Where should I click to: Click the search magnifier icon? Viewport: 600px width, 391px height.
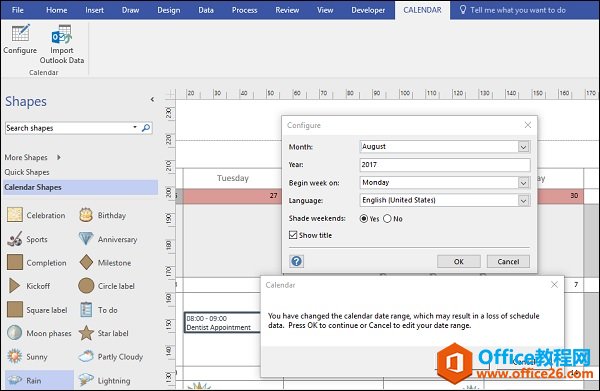pos(146,128)
